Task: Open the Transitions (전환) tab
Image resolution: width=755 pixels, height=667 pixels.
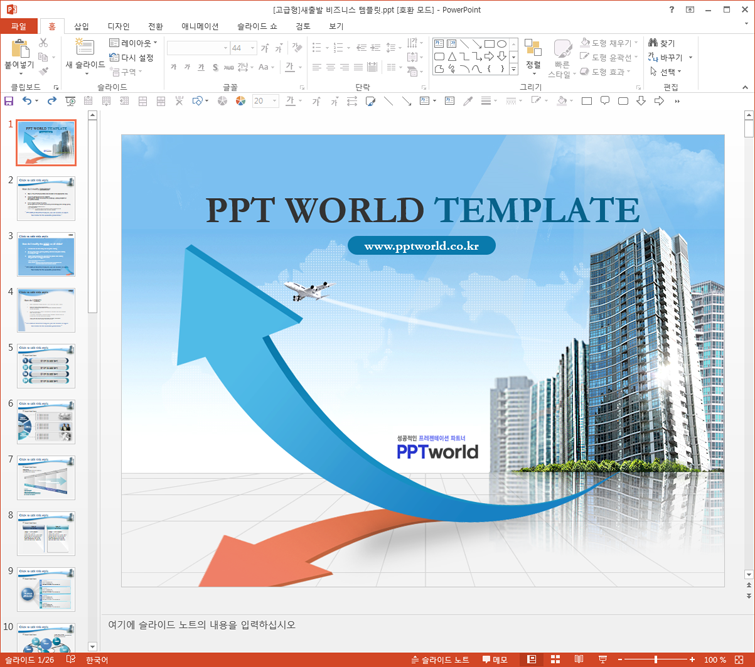Action: coord(156,26)
